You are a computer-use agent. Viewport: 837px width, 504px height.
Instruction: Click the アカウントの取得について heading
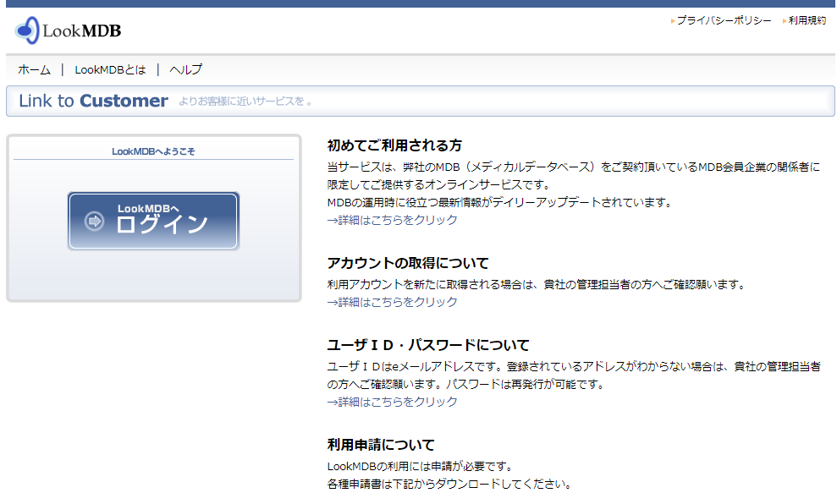pyautogui.click(x=408, y=263)
